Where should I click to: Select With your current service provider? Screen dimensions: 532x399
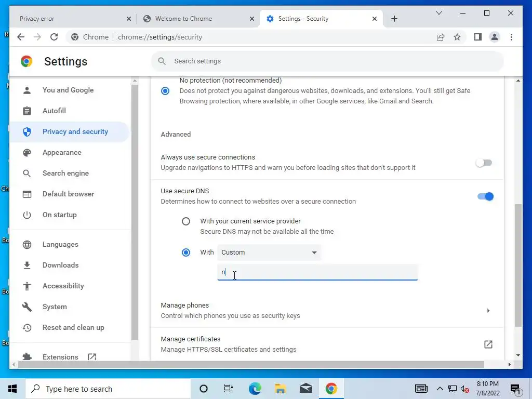point(186,221)
